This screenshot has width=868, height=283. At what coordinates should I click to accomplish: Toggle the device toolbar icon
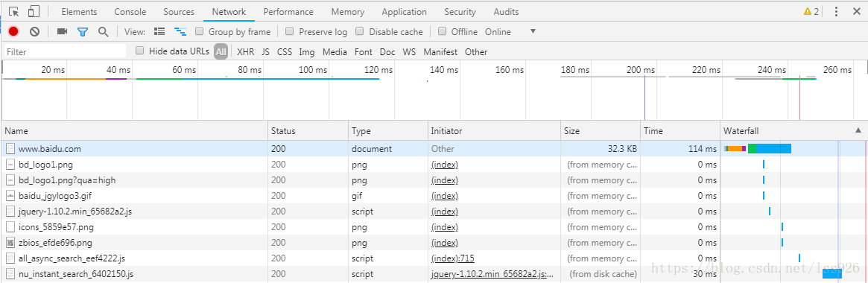(34, 11)
